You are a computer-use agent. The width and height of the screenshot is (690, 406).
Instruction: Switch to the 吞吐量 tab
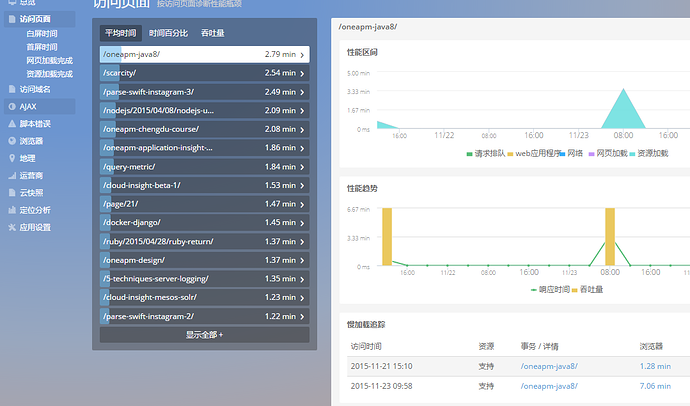pyautogui.click(x=212, y=33)
